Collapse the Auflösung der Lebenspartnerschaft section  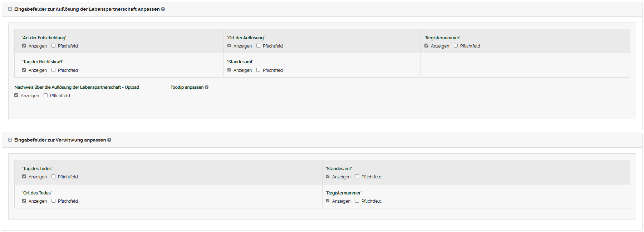[x=10, y=9]
